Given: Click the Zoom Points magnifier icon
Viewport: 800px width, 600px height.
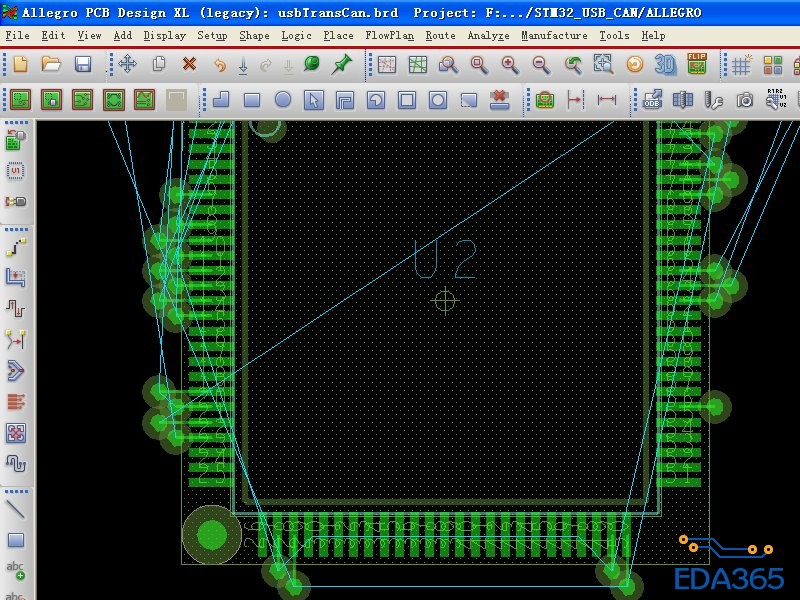Looking at the screenshot, I should click(448, 65).
